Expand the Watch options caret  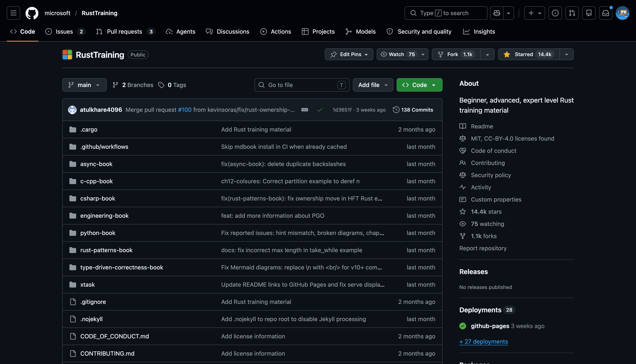pyautogui.click(x=423, y=54)
